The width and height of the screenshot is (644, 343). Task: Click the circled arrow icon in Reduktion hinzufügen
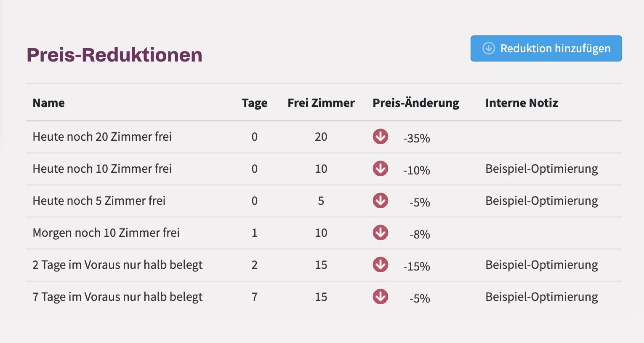[x=488, y=48]
